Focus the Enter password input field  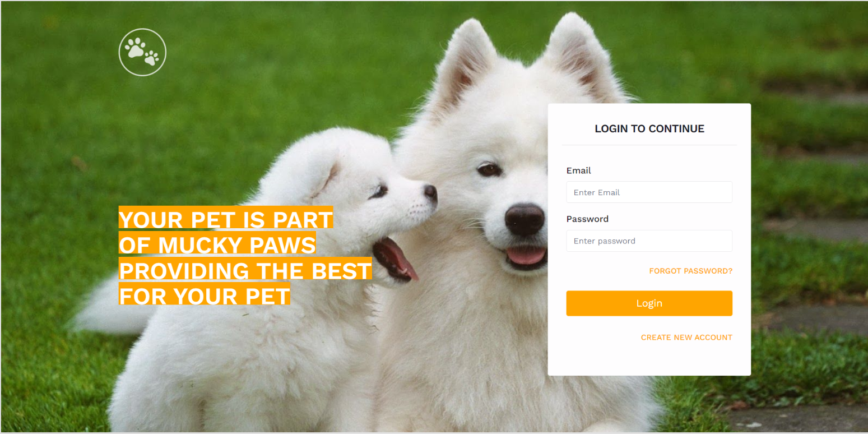(x=649, y=241)
